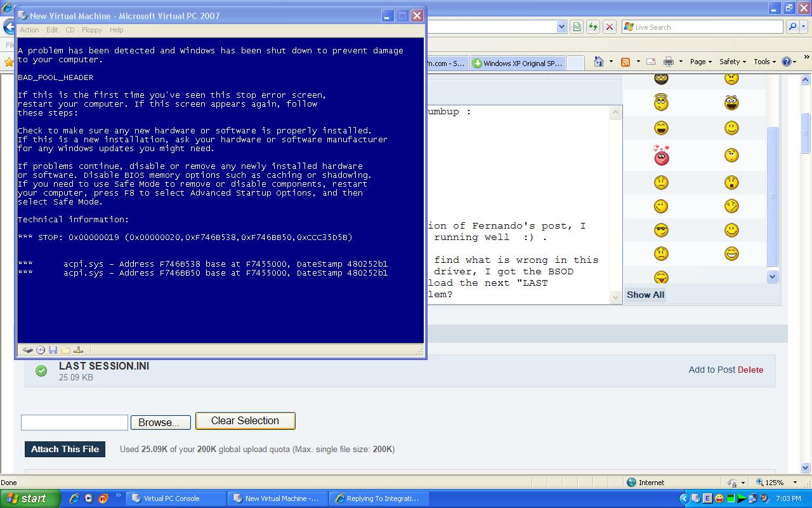Image resolution: width=812 pixels, height=508 pixels.
Task: Click the tray expand arrow in system tray
Action: coord(684,498)
